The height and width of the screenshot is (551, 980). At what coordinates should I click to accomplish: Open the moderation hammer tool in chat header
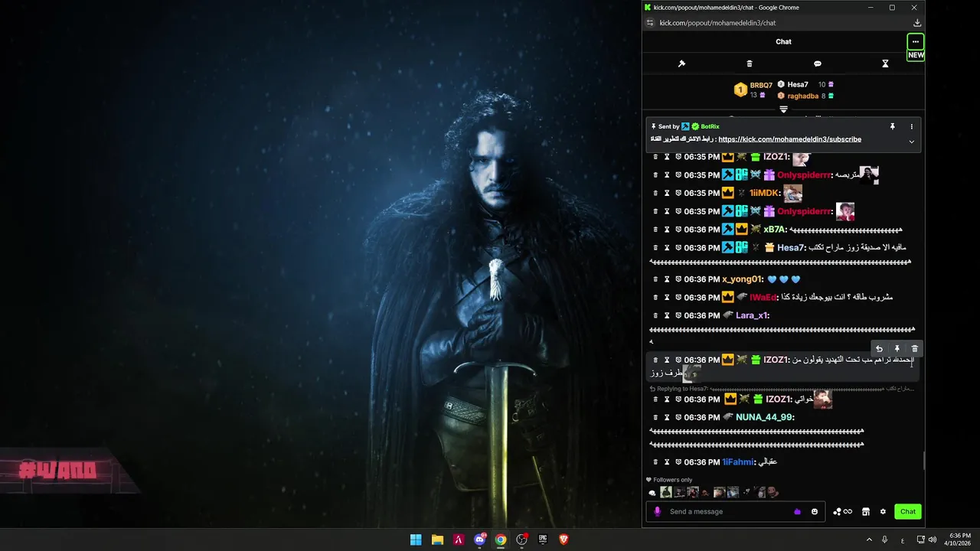(681, 64)
